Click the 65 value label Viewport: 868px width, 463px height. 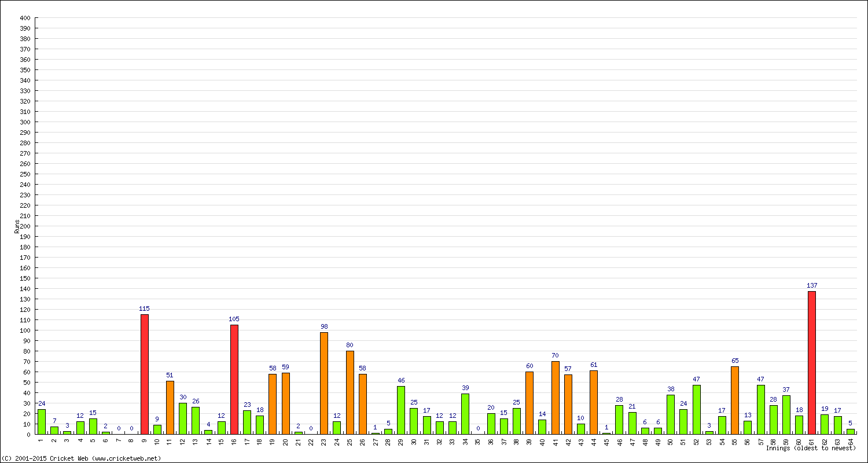735,361
